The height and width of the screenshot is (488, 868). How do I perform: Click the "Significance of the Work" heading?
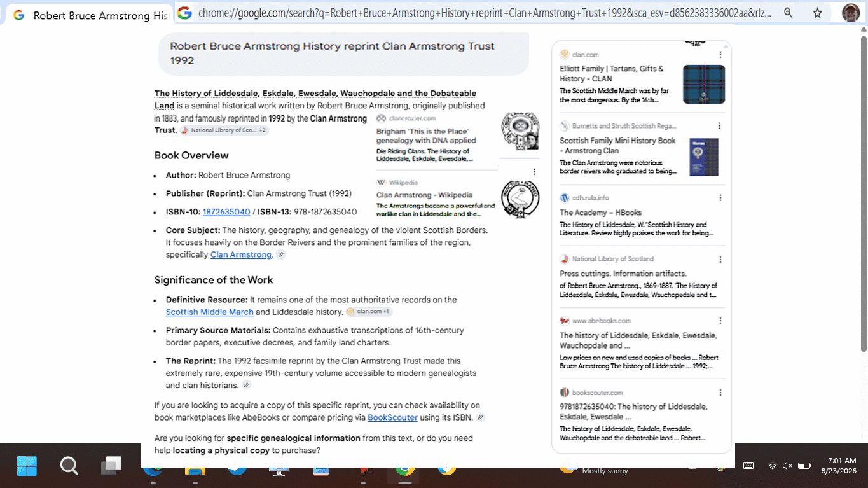point(214,281)
